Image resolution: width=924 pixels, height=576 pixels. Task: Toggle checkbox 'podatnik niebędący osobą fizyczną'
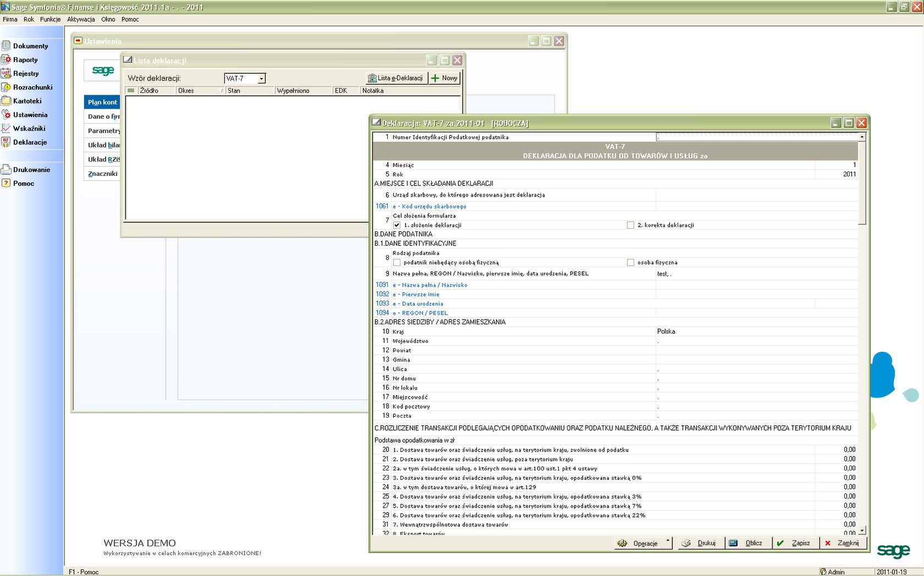(x=397, y=262)
